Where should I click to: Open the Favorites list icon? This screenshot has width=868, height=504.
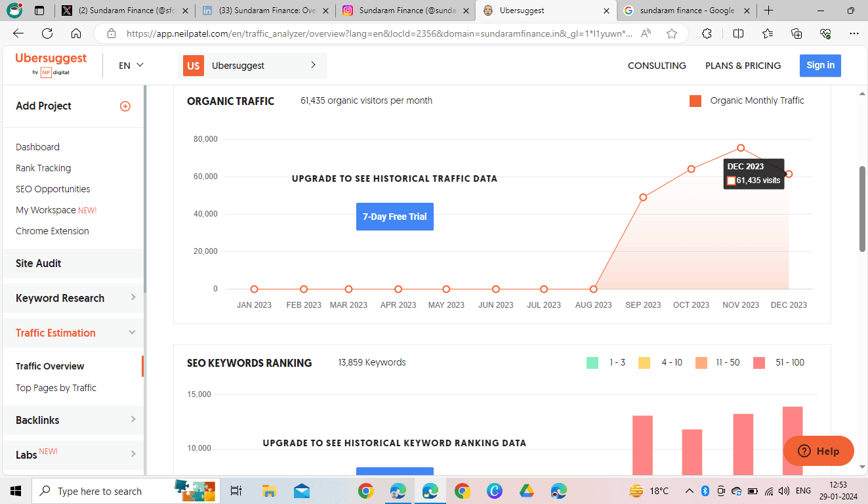768,33
